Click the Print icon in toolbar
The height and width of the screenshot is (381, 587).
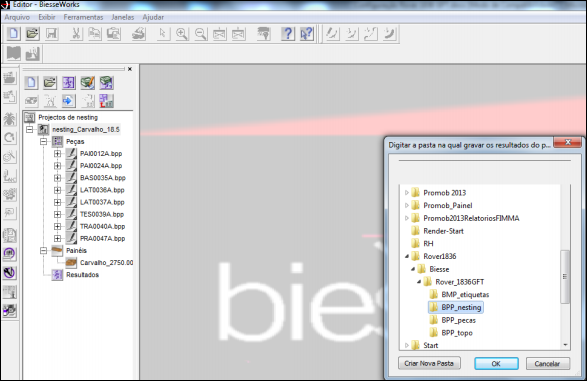click(138, 34)
